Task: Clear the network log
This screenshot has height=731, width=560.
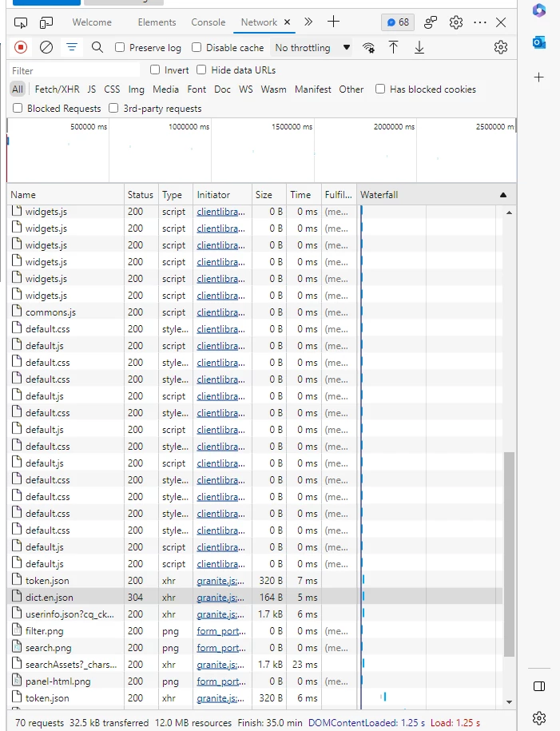Action: pos(46,47)
